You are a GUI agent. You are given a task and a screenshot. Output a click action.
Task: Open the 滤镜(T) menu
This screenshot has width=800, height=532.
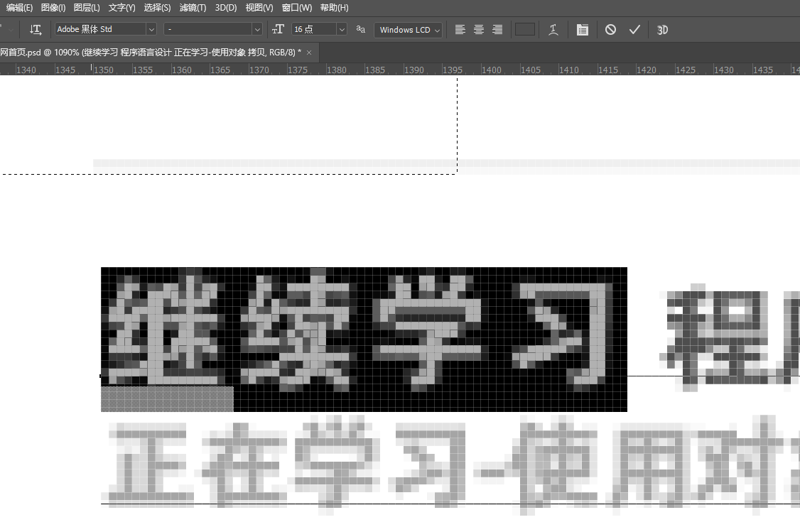tap(193, 8)
